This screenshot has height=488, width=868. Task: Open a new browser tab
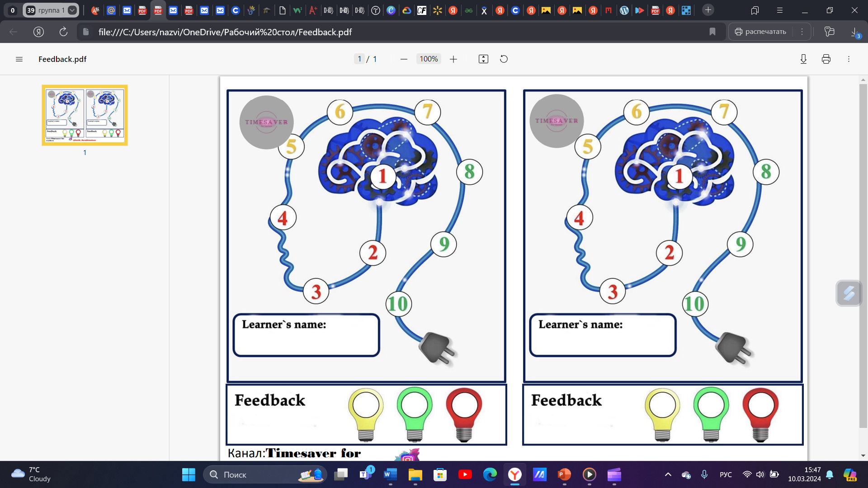(x=708, y=10)
